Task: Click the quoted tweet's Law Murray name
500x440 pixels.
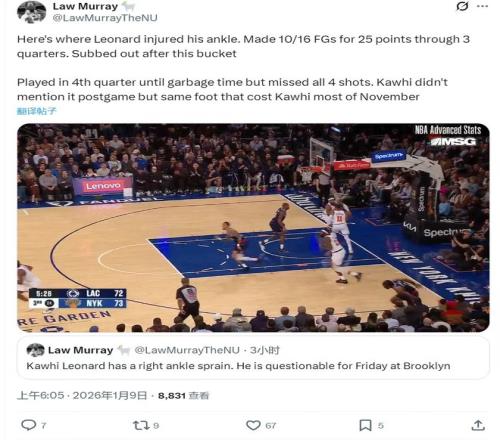Action: [x=80, y=350]
